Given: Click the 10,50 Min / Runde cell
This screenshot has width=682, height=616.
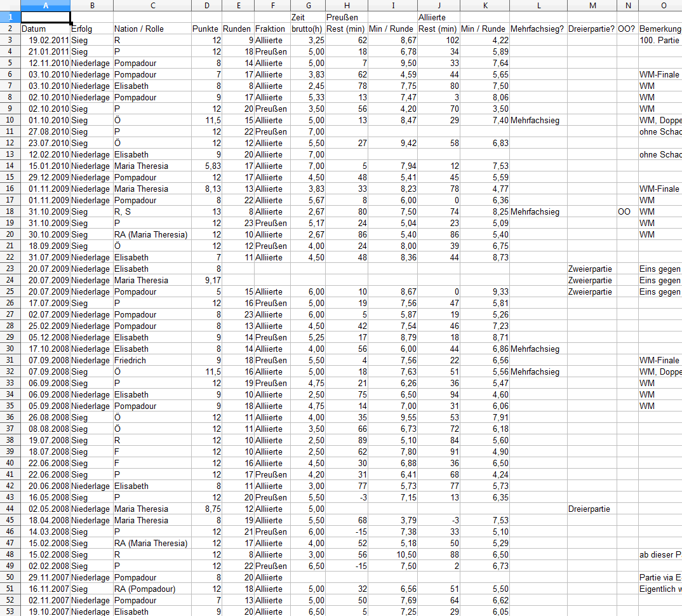Looking at the screenshot, I should (393, 554).
